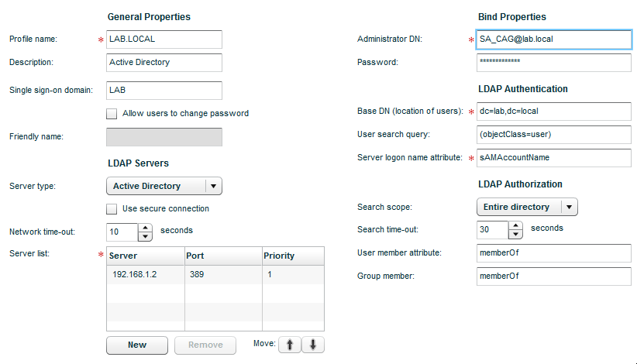Screen dimensions: 637x364
Task: Check the Use secure connection box
Action: pyautogui.click(x=112, y=209)
